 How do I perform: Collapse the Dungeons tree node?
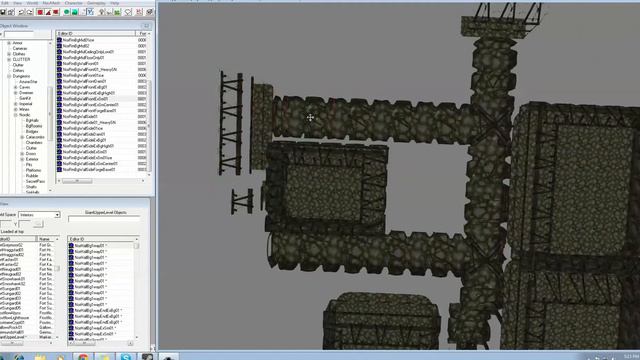coord(9,76)
